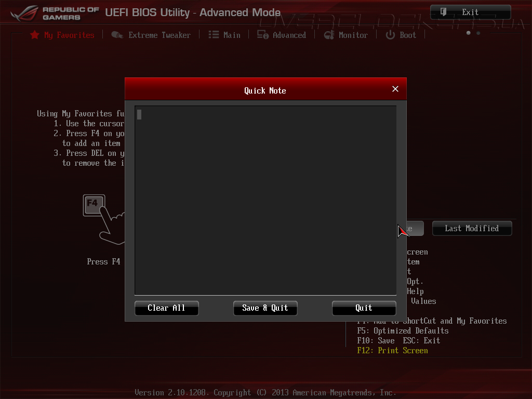This screenshot has height=399, width=532.
Task: Click the American Megatrends version text
Action: pyautogui.click(x=265, y=393)
